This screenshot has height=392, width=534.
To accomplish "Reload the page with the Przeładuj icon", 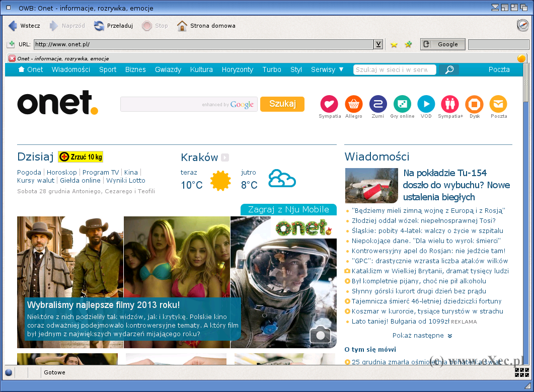I will (99, 26).
